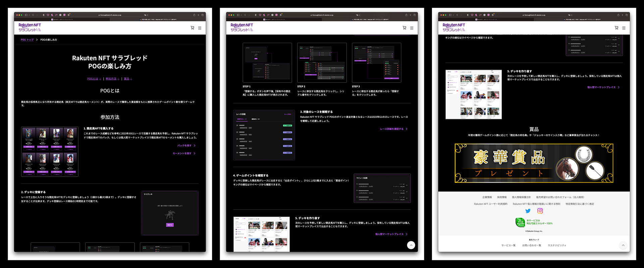The width and height of the screenshot is (644, 268).
Task: Jump to the POGとは anchor link
Action: pyautogui.click(x=94, y=79)
